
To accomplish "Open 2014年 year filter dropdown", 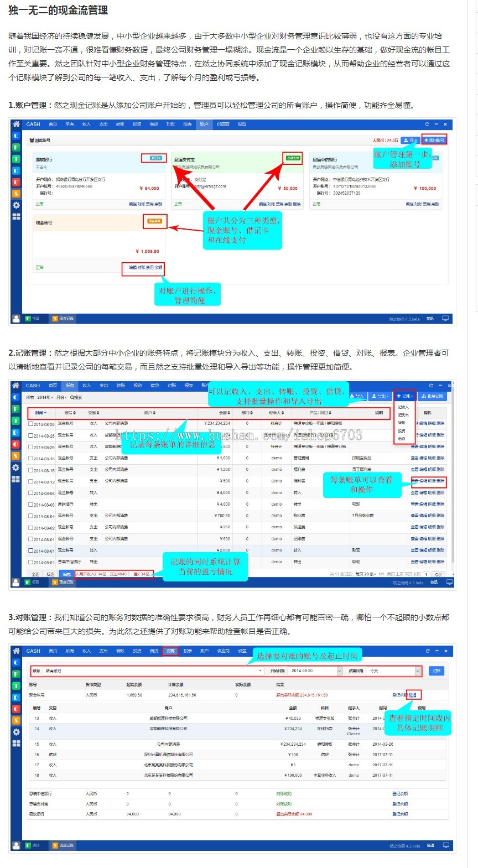I will pyautogui.click(x=45, y=397).
